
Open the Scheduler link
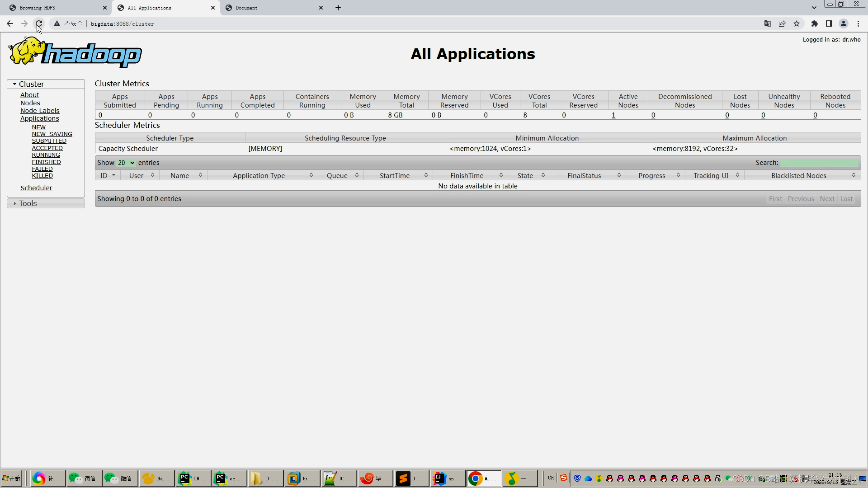pos(36,188)
